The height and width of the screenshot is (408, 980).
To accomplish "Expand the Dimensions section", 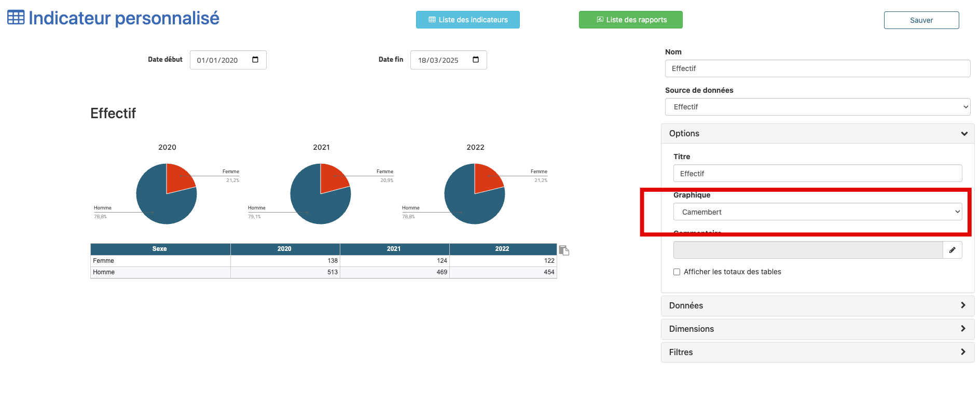I will click(x=818, y=329).
